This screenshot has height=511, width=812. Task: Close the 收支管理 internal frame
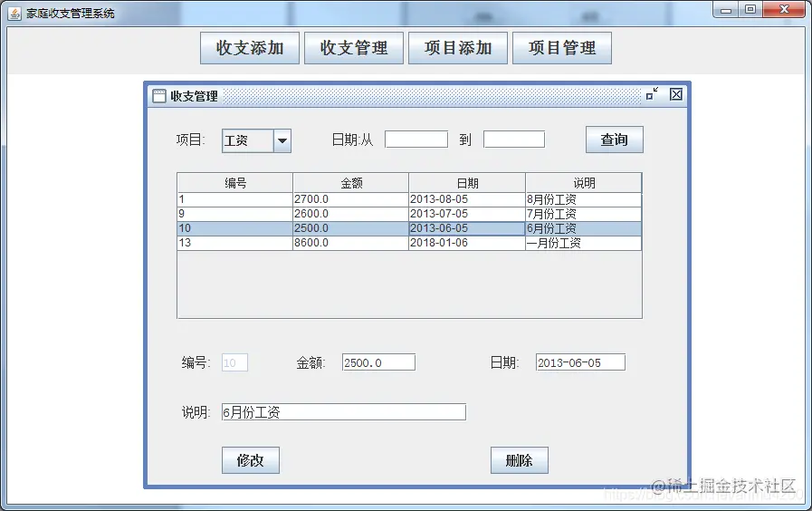(x=676, y=94)
